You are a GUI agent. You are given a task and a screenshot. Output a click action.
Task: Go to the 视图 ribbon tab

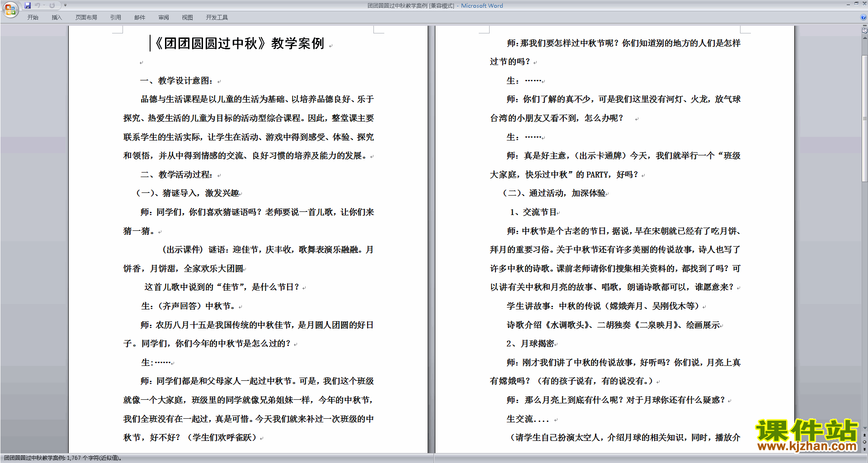click(x=187, y=17)
